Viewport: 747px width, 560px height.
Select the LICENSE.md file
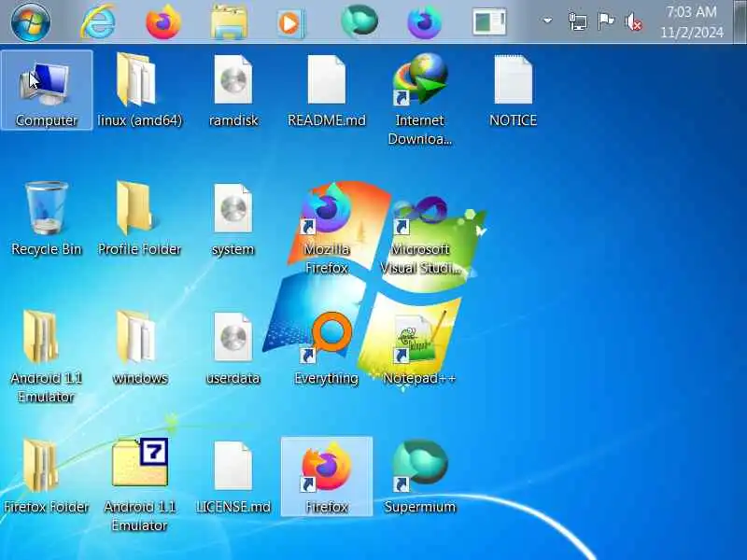(233, 476)
